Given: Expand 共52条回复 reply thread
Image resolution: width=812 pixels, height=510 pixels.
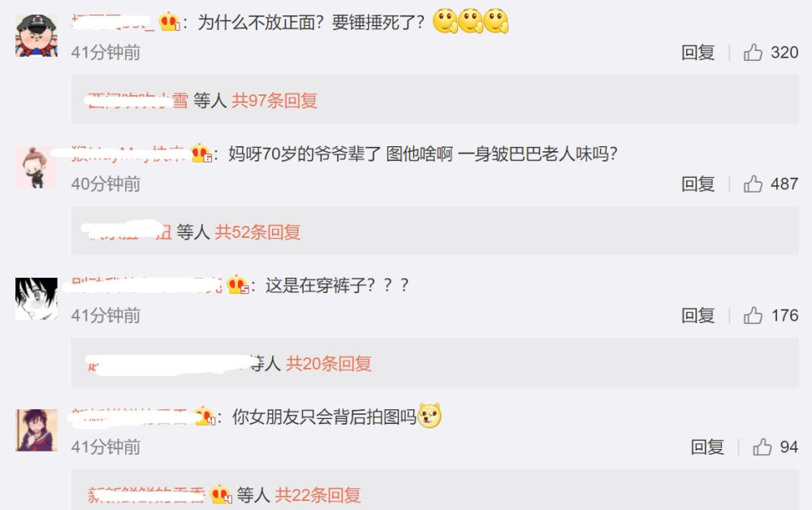Looking at the screenshot, I should [257, 232].
